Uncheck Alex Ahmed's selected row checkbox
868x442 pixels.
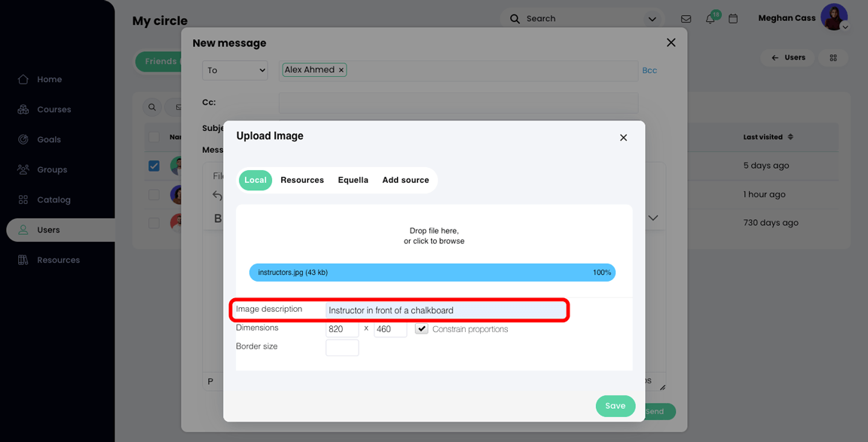click(x=154, y=166)
